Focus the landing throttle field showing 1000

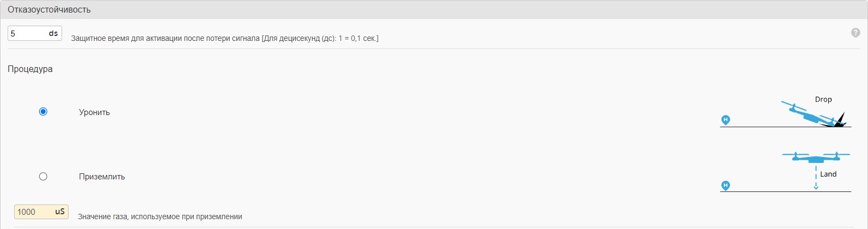tap(33, 212)
